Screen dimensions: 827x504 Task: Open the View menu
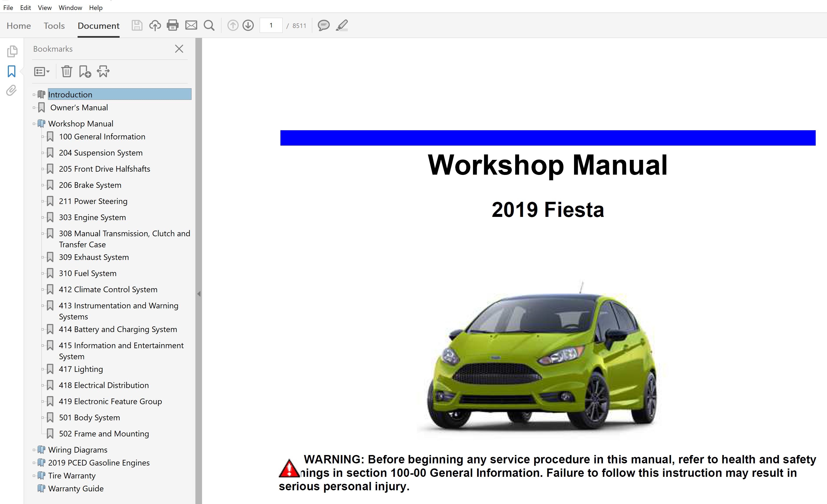point(45,7)
